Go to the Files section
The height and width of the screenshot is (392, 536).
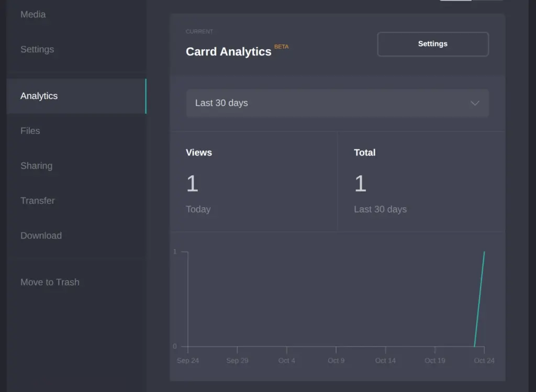click(x=30, y=131)
